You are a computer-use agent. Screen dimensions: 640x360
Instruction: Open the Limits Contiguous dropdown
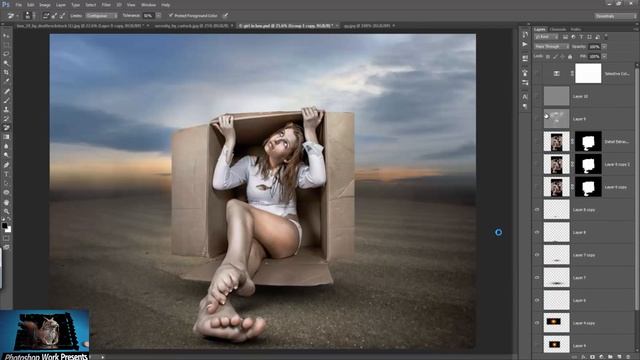coord(101,16)
